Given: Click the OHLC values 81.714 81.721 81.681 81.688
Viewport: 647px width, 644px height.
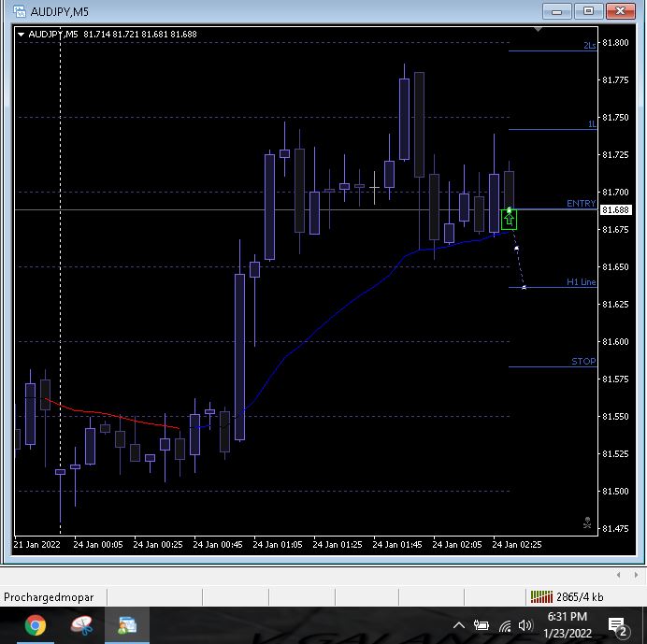Looking at the screenshot, I should (140, 35).
